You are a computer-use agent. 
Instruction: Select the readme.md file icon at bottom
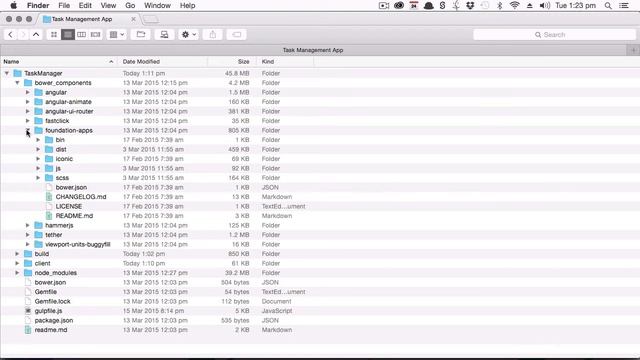click(28, 330)
